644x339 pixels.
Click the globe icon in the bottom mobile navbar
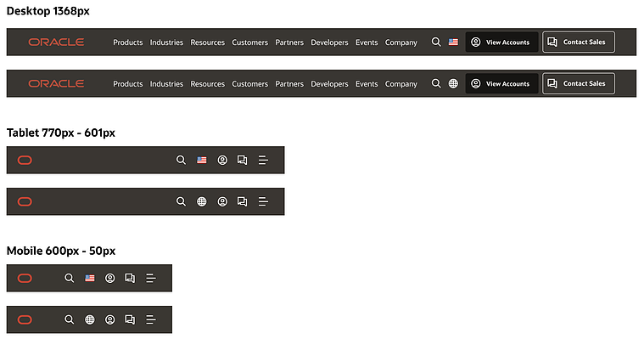(90, 319)
